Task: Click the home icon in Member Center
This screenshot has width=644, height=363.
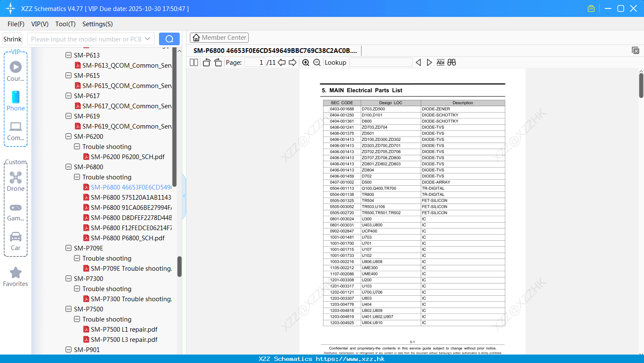Action: [196, 38]
